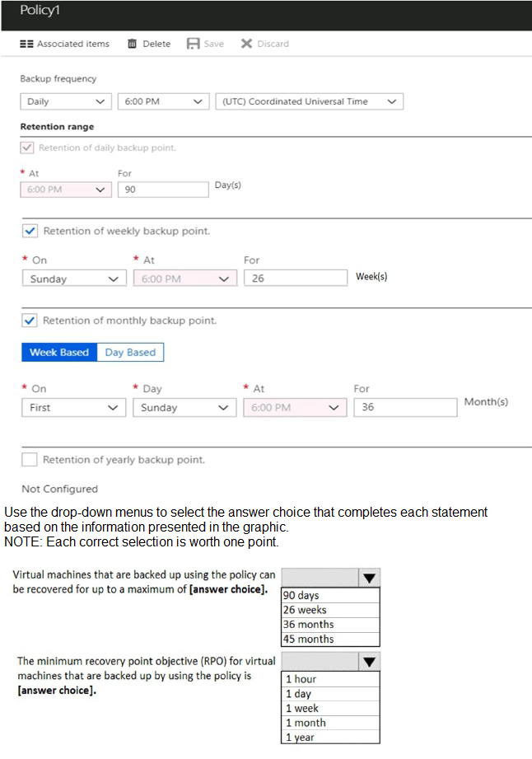Viewport: 532px width, 759px height.
Task: Expand the weekly On Sunday dropdown
Action: coord(74,279)
